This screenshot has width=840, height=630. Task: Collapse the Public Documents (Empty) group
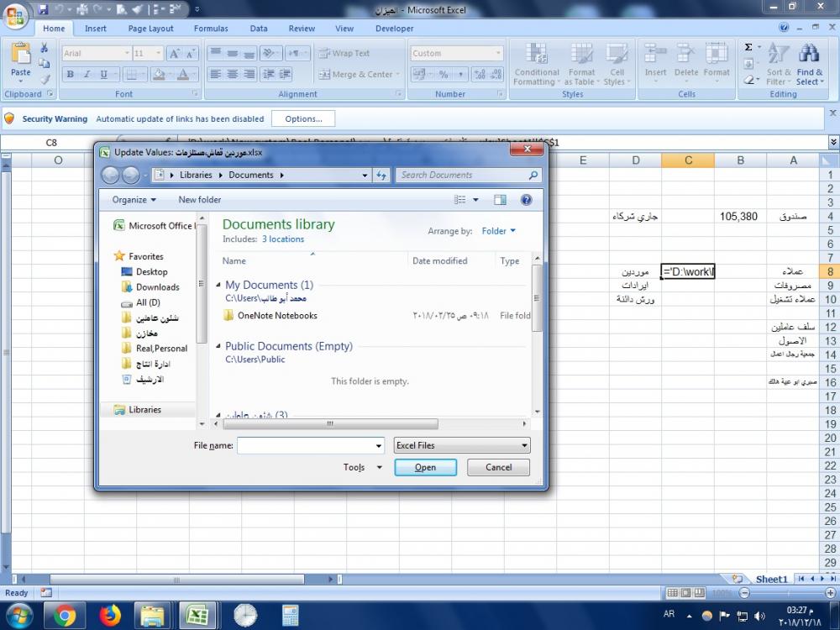tap(218, 346)
